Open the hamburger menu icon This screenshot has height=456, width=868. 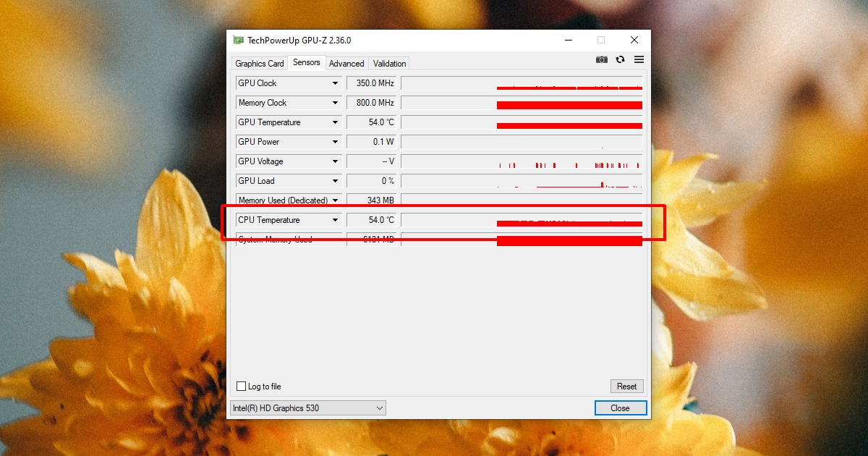[639, 59]
